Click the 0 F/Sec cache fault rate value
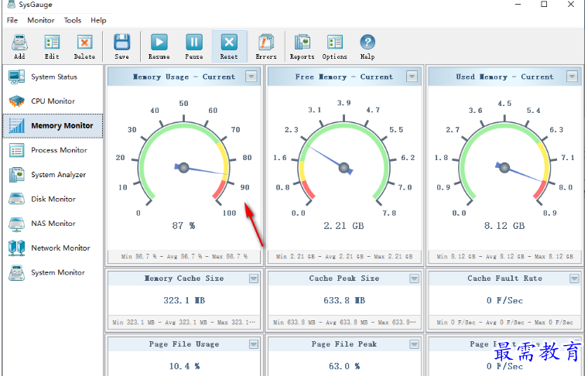This screenshot has height=376, width=588. click(x=504, y=300)
